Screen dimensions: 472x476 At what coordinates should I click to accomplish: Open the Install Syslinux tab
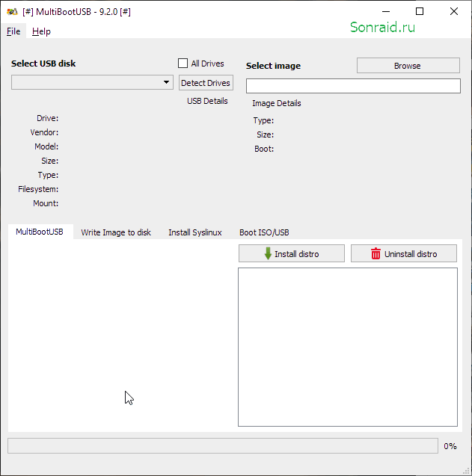point(195,232)
